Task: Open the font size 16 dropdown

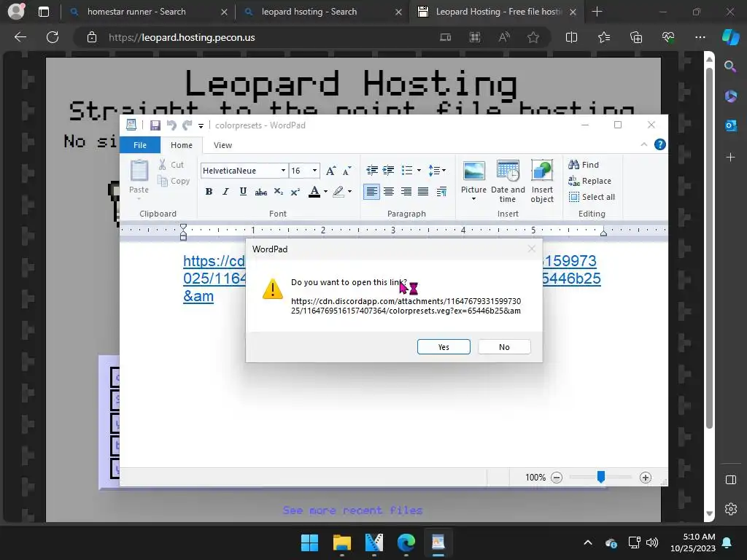Action: [x=314, y=171]
